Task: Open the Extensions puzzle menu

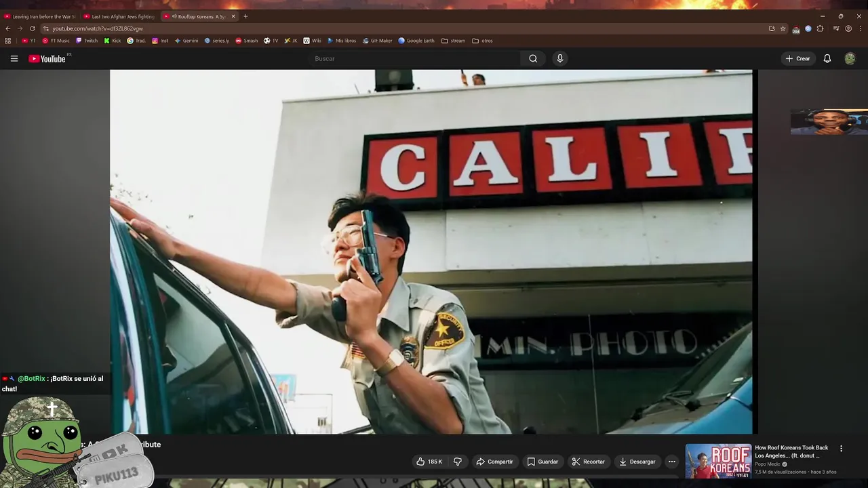Action: (x=821, y=28)
